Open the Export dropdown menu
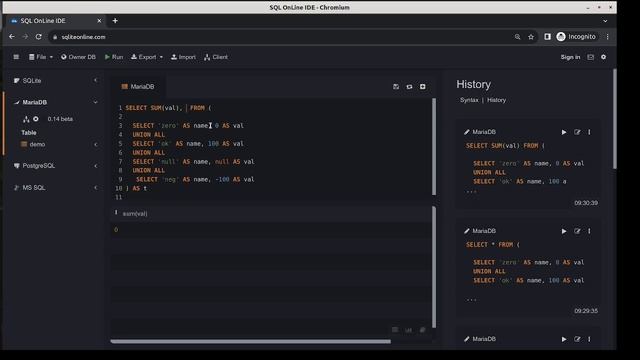Screen dimensions: 640x360 pyautogui.click(x=147, y=57)
